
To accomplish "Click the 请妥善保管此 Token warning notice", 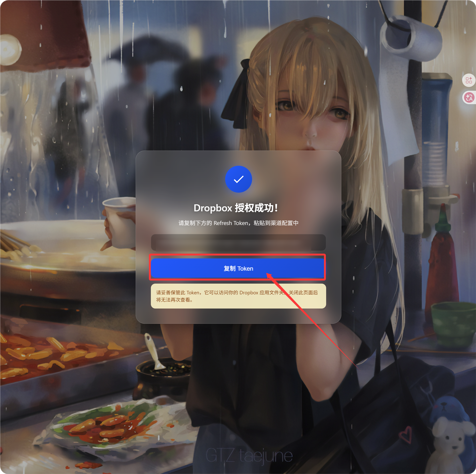I will pos(238,296).
